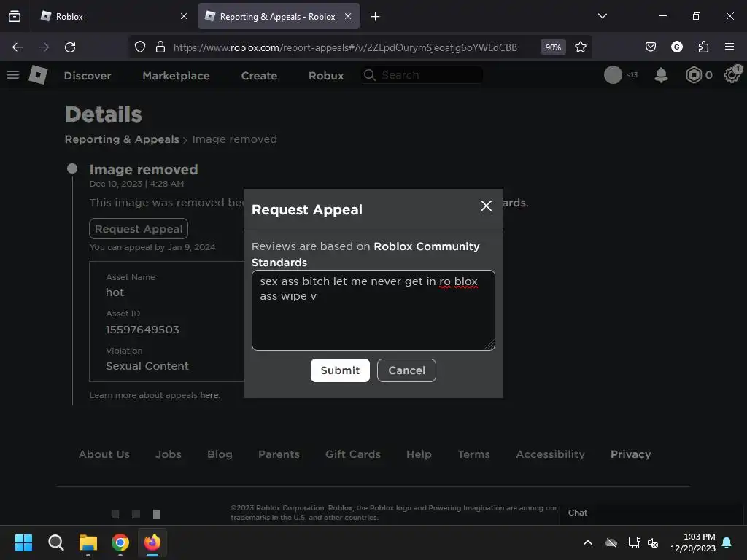This screenshot has height=560, width=747.
Task: Click the 'Sexual Content' violation text
Action: pyautogui.click(x=147, y=366)
